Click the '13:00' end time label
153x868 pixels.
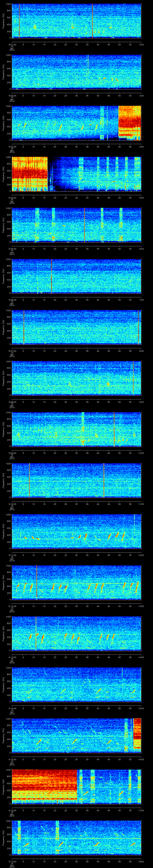[141, 606]
